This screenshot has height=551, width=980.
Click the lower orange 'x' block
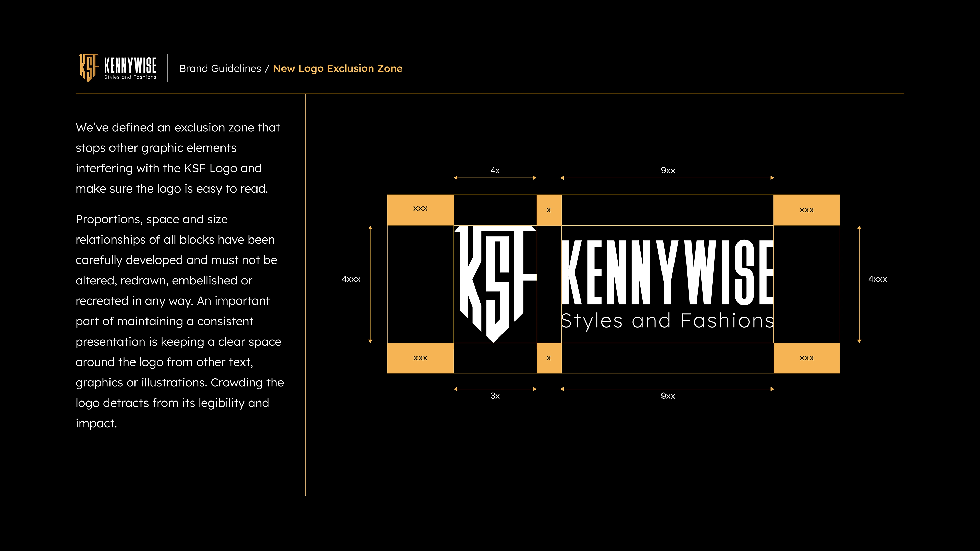[x=549, y=358]
